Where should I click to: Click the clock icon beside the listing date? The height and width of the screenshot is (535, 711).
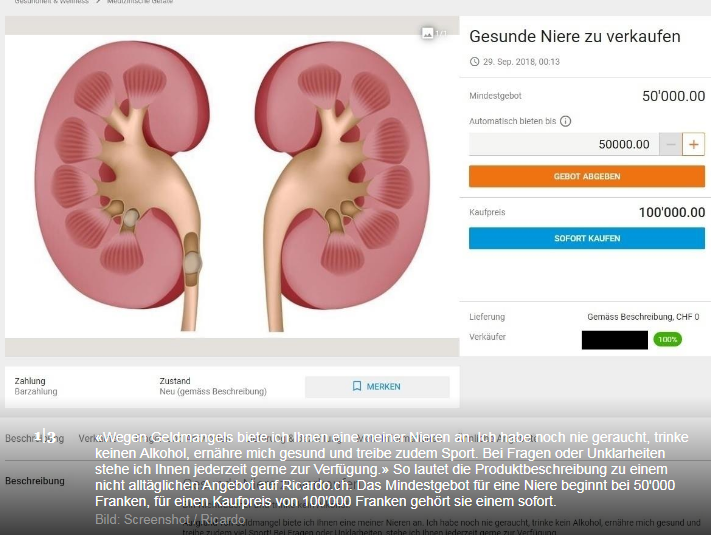[x=474, y=62]
